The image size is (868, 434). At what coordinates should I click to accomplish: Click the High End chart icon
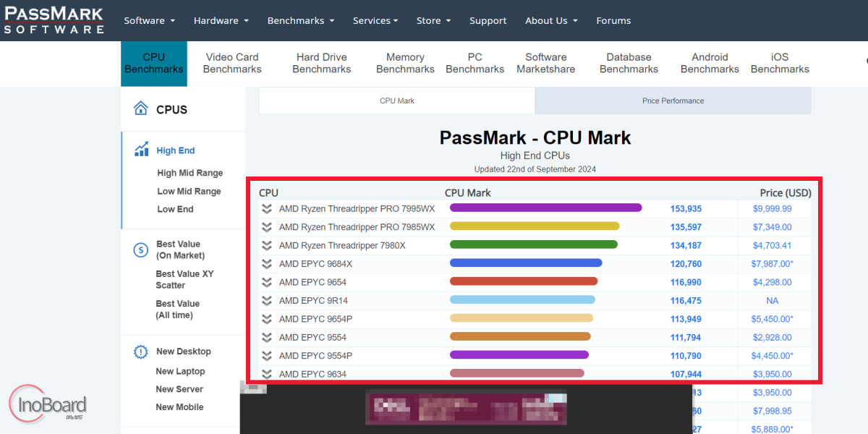(x=142, y=150)
